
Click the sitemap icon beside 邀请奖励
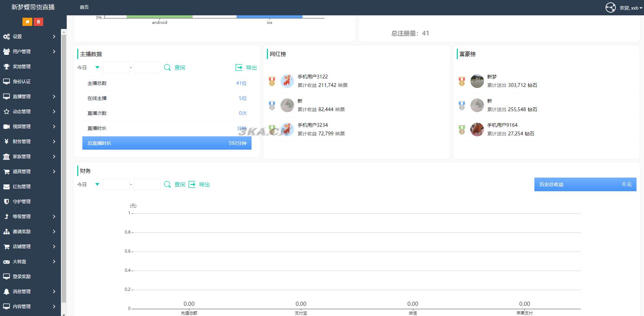[6, 231]
